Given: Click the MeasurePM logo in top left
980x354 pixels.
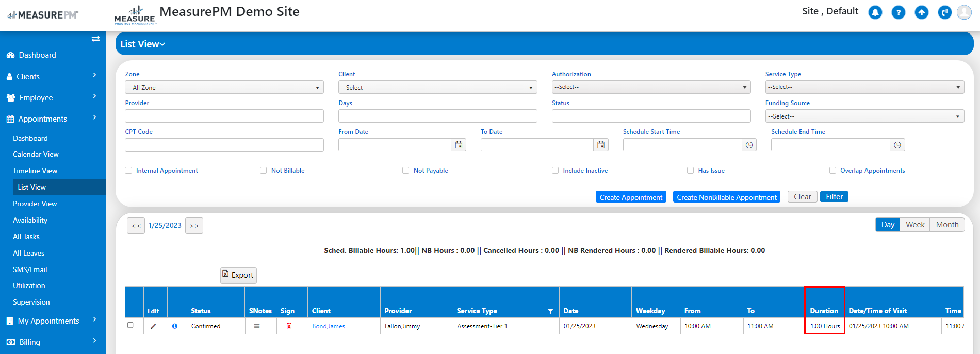Looking at the screenshot, I should tap(42, 15).
